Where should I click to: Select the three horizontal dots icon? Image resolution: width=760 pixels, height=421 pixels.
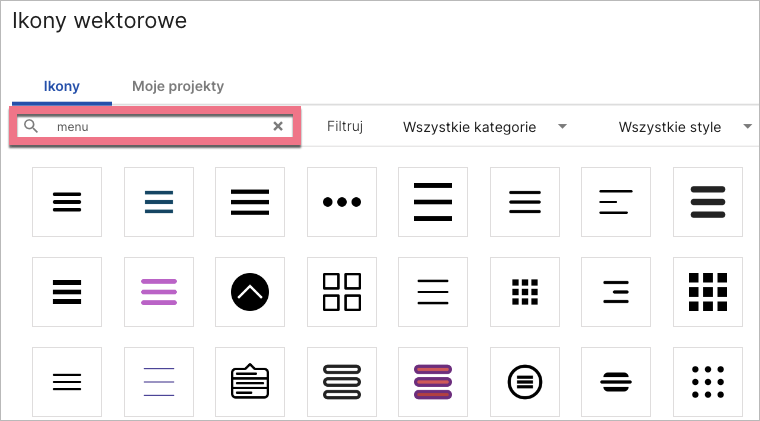point(342,202)
